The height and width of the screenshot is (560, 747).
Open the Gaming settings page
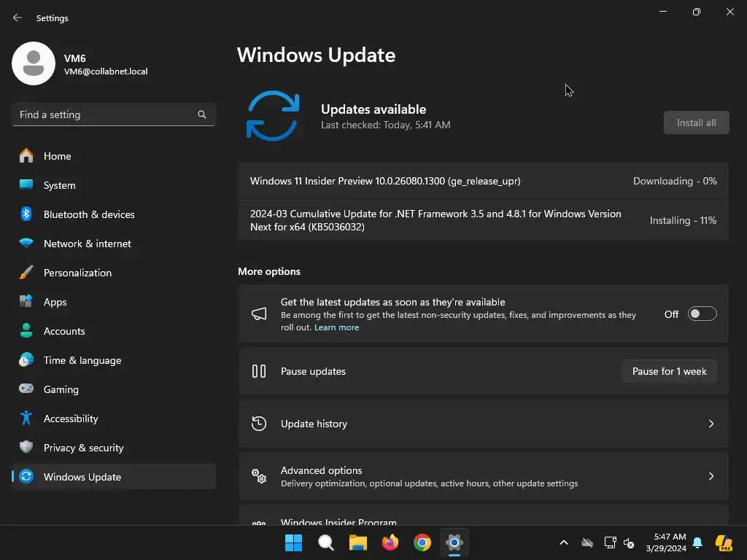pos(113,389)
